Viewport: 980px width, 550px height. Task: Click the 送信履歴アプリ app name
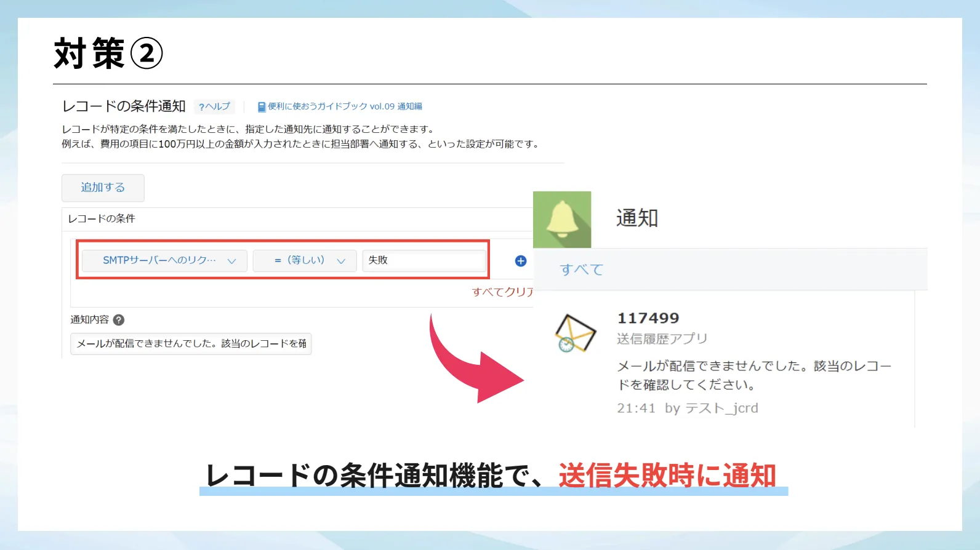(662, 339)
